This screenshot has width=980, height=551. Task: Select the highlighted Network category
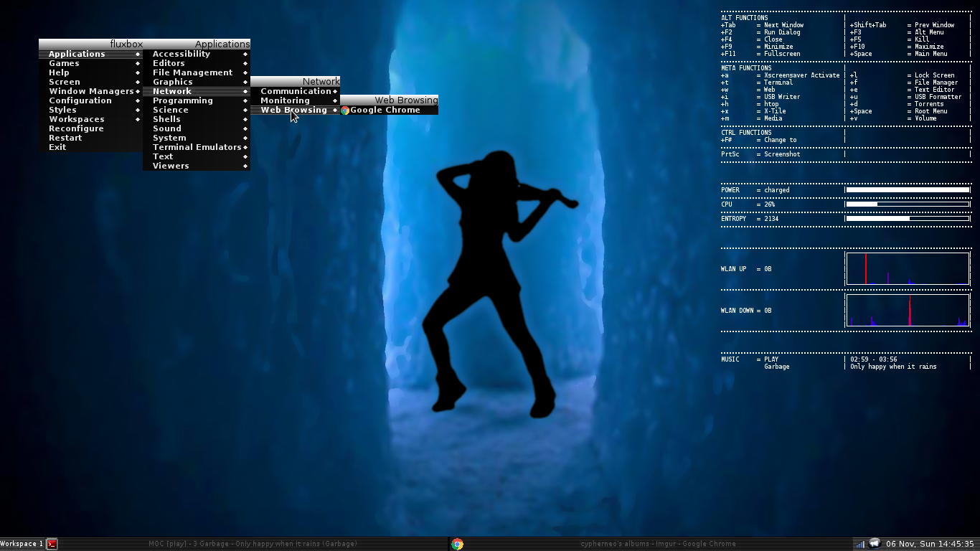click(x=197, y=92)
